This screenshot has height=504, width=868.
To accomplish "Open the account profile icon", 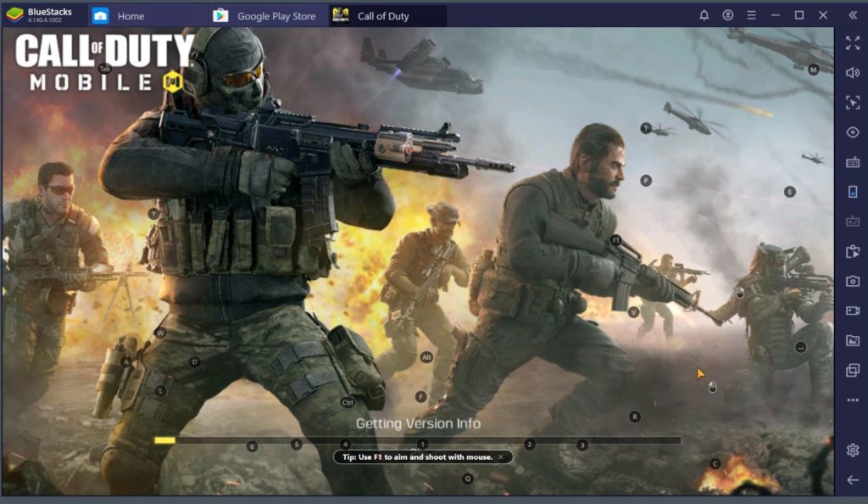I will pyautogui.click(x=728, y=15).
